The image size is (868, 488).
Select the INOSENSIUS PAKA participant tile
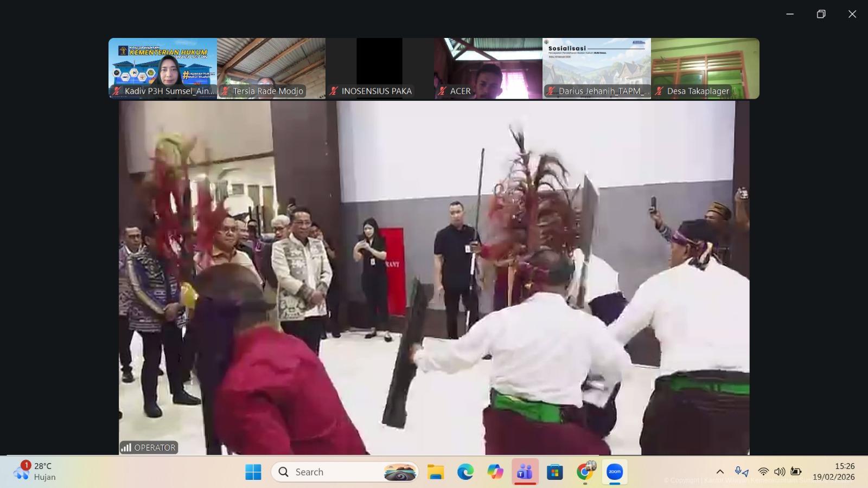click(380, 68)
